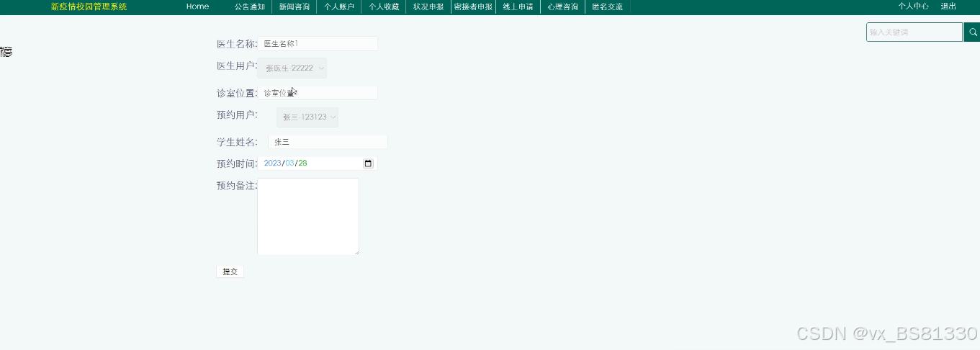Screen dimensions: 980x350
Task: Open the 密接者申报 menu item
Action: [x=473, y=6]
